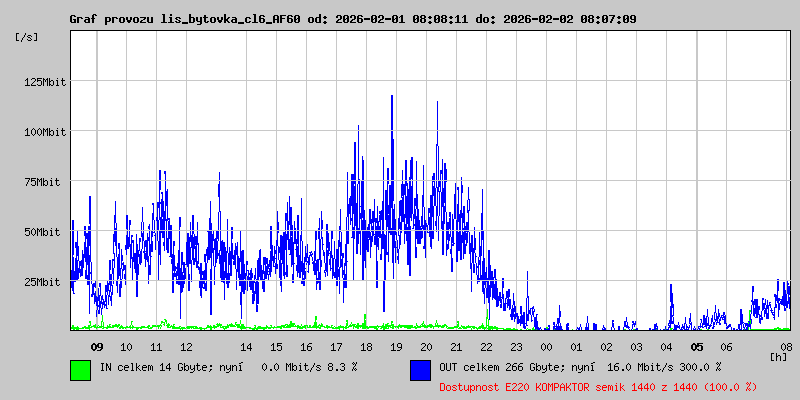The height and width of the screenshot is (400, 800).
Task: Select the bold 09 hour marker on the time axis
Action: pos(96,347)
